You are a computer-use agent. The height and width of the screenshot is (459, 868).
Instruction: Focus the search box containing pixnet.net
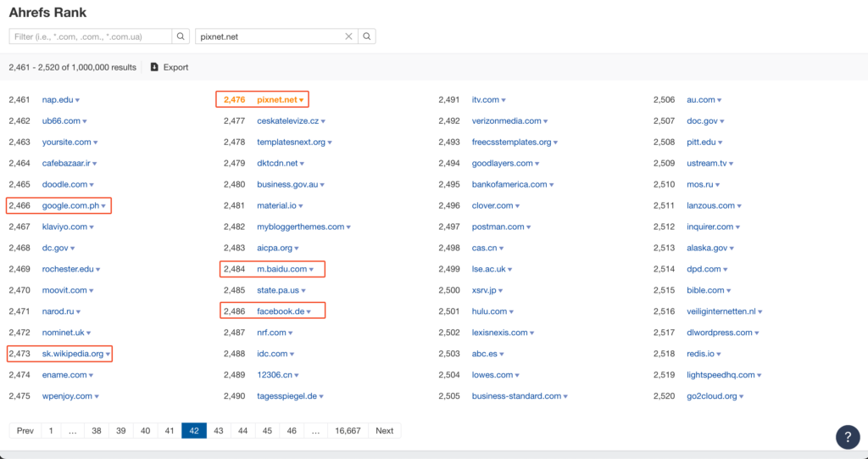(x=277, y=36)
